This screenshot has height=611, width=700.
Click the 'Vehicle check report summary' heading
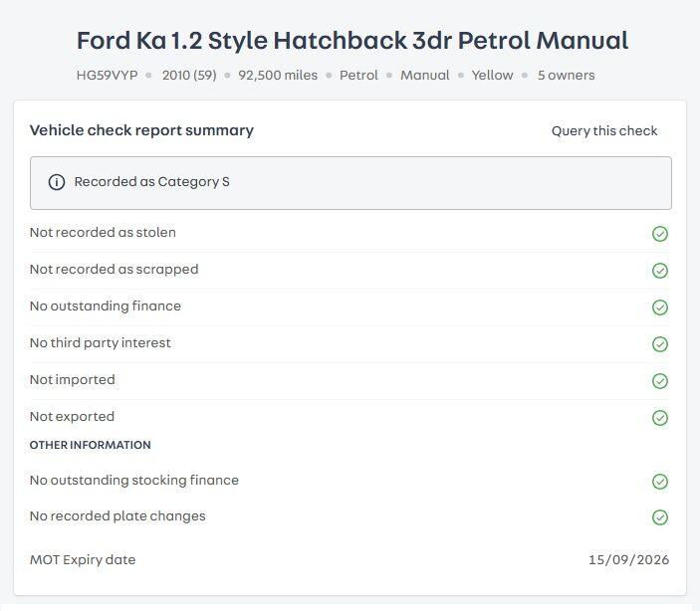coord(141,130)
